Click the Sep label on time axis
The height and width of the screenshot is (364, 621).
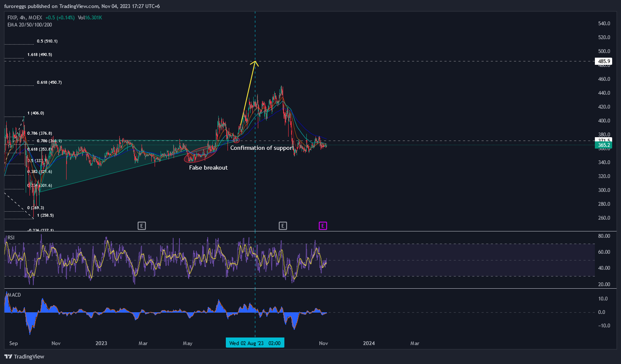coord(13,343)
